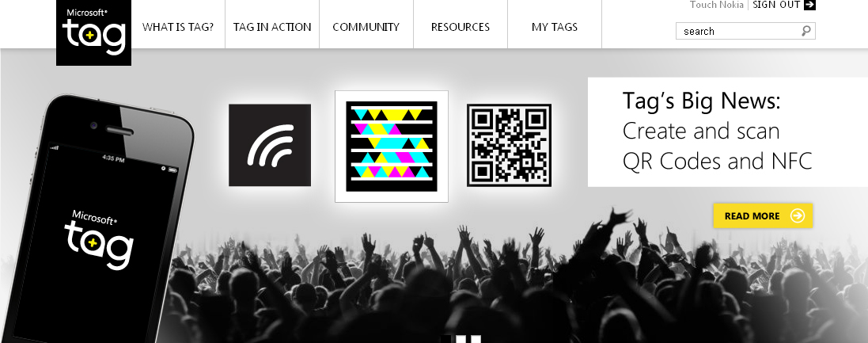Click the circled arrow on Read More
Image resolution: width=868 pixels, height=343 pixels.
pos(797,215)
